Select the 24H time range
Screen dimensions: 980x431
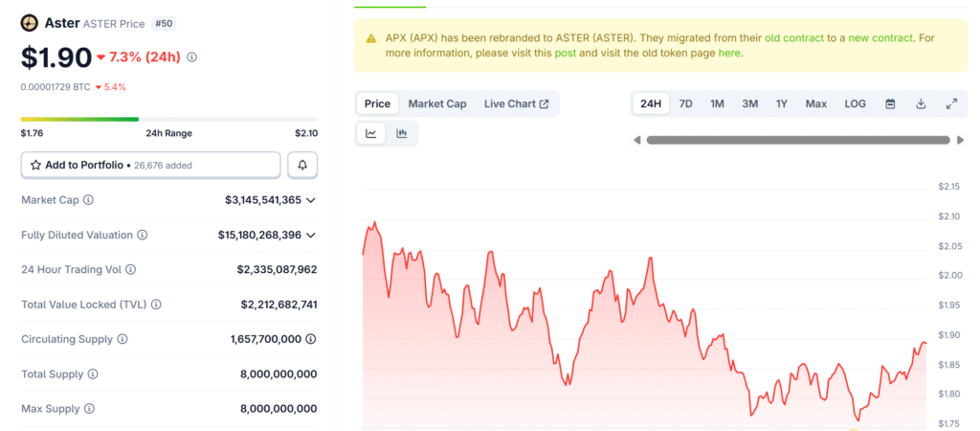point(651,103)
